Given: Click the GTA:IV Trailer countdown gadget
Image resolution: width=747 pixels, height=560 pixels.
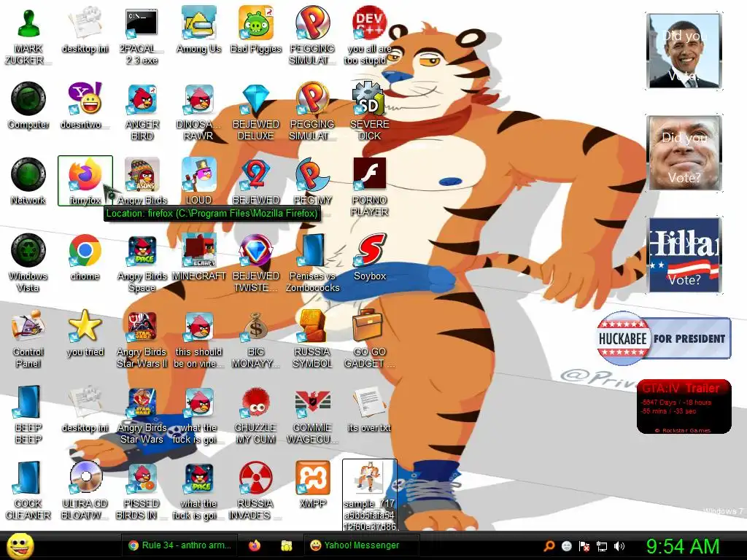Looking at the screenshot, I should pyautogui.click(x=684, y=407).
